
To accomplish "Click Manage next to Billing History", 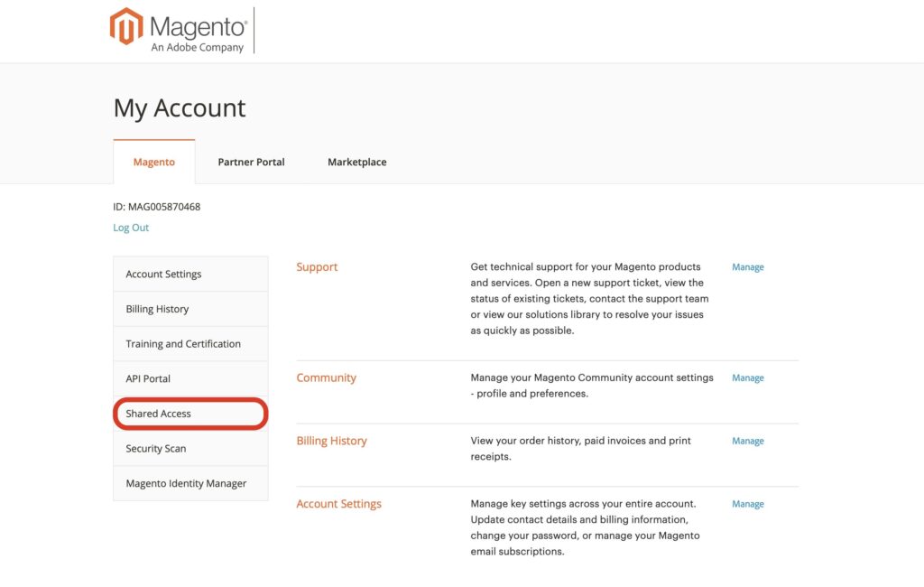I will pyautogui.click(x=747, y=441).
